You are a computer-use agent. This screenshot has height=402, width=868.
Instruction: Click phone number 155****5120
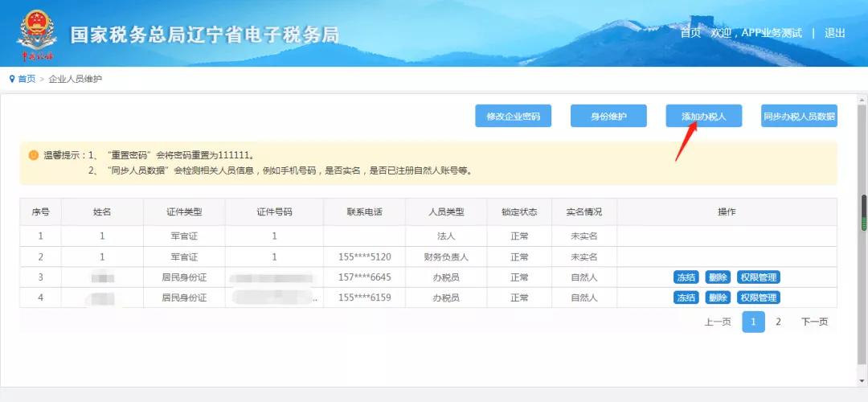point(364,257)
